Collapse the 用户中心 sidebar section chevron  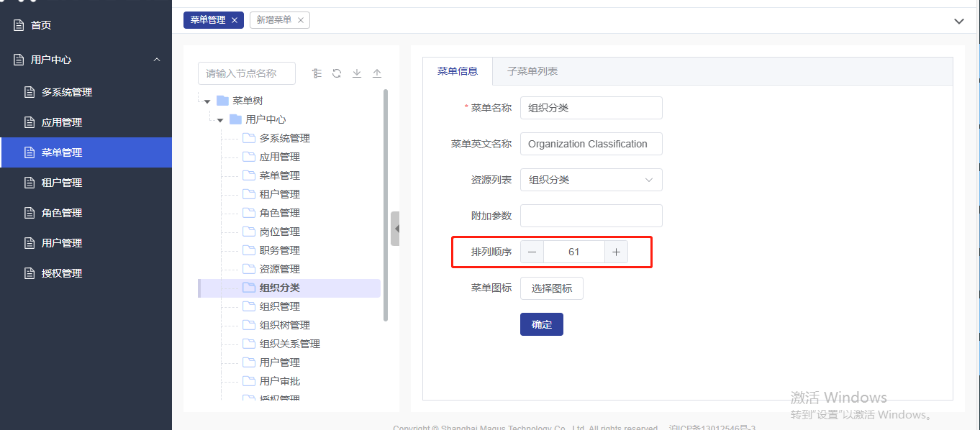click(157, 60)
